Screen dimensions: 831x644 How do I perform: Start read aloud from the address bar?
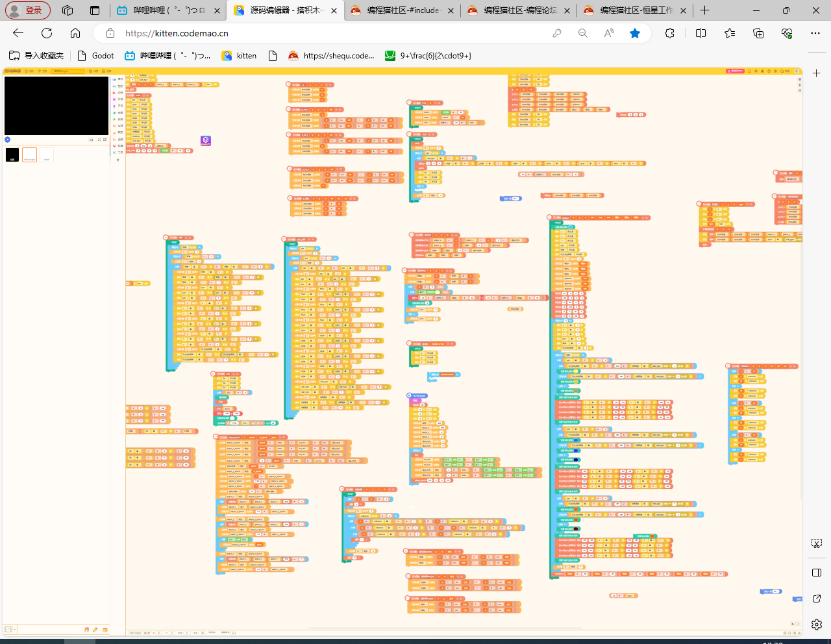click(x=609, y=33)
